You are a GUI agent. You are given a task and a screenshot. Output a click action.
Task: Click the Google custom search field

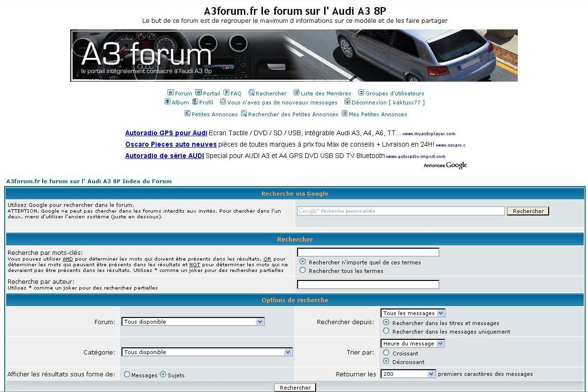pyautogui.click(x=401, y=211)
